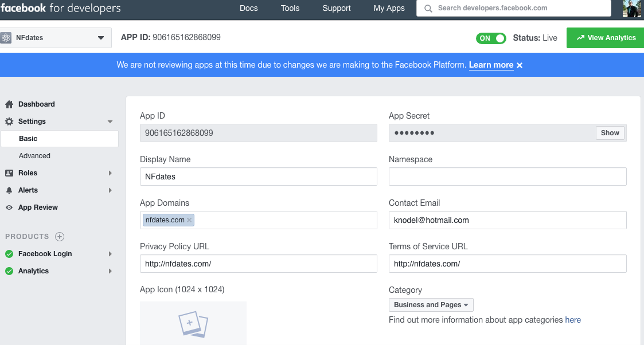Click the App Review eye icon

(9, 207)
